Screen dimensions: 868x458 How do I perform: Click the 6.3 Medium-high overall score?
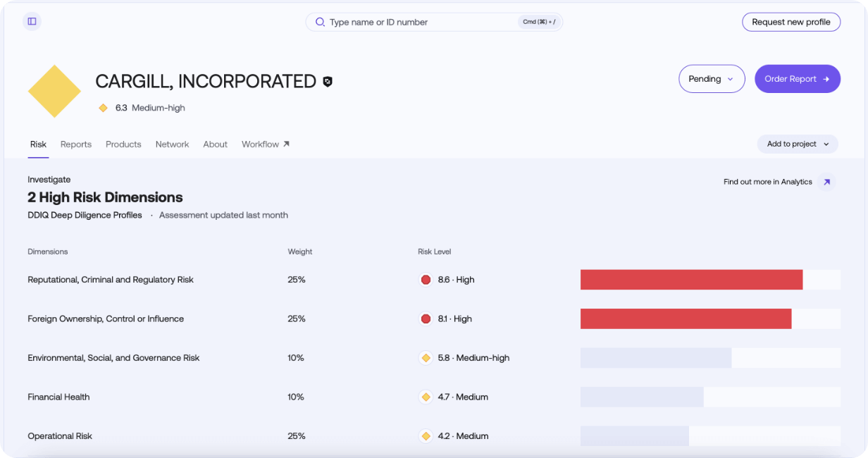[150, 108]
